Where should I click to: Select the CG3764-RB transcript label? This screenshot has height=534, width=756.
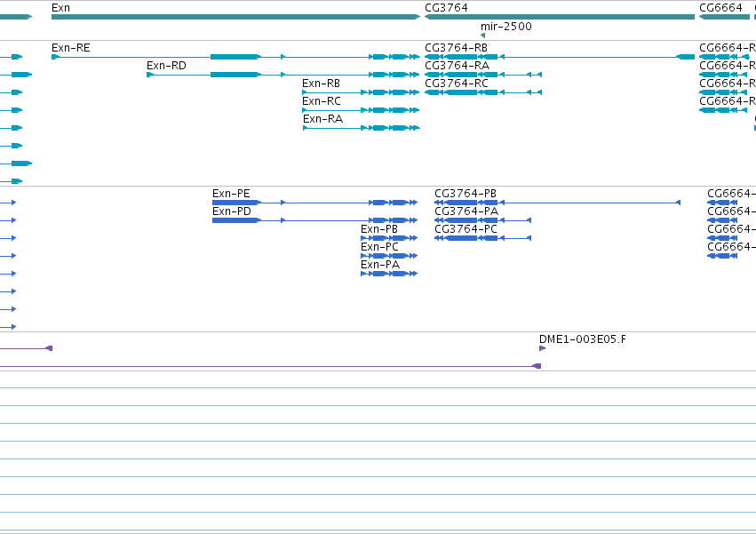tap(456, 48)
